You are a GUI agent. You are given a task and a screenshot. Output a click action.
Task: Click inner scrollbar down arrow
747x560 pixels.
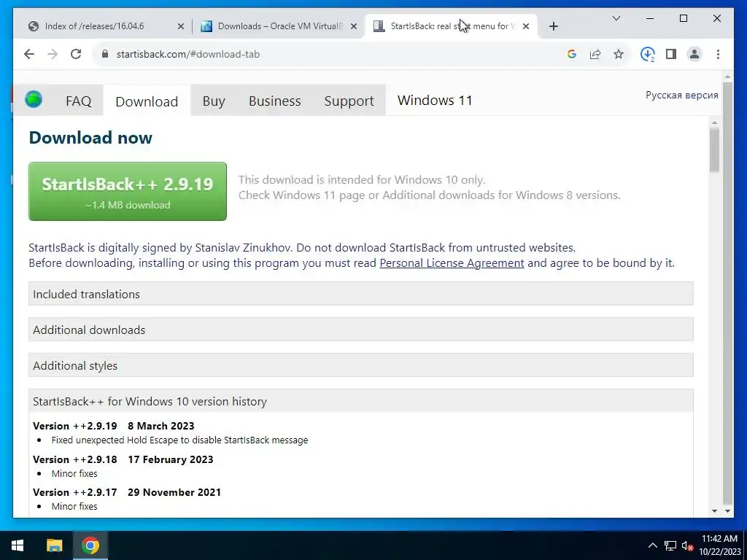tap(714, 511)
